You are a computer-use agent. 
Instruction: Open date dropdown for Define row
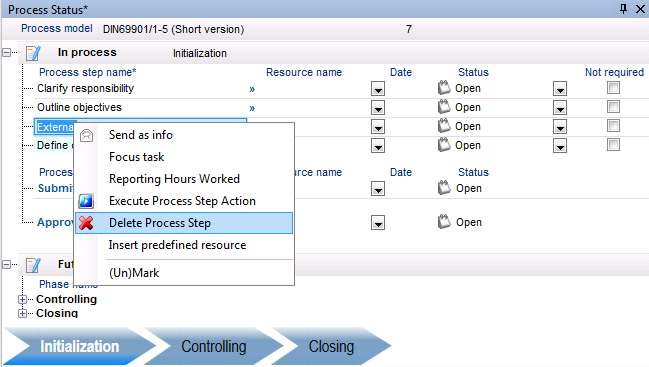tap(378, 146)
